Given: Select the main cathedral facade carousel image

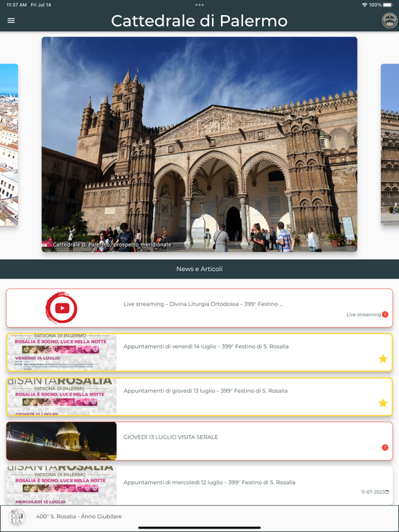Looking at the screenshot, I should point(199,144).
